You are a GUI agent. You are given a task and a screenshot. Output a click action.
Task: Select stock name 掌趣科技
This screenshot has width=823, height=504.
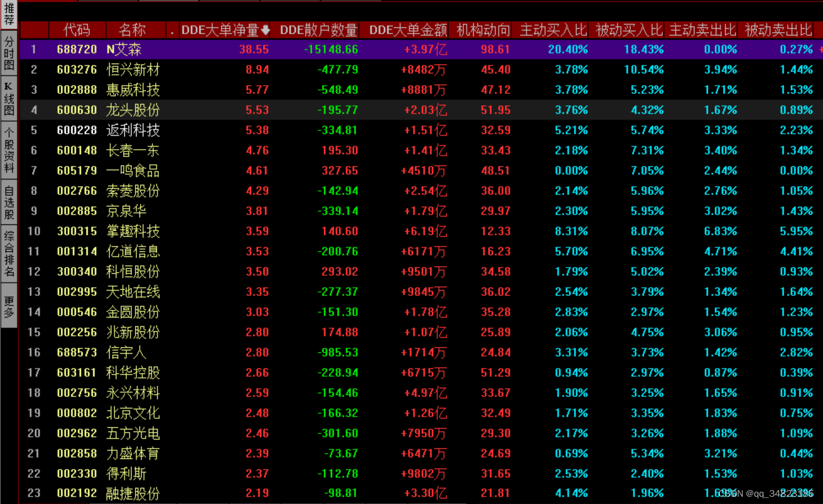(133, 231)
